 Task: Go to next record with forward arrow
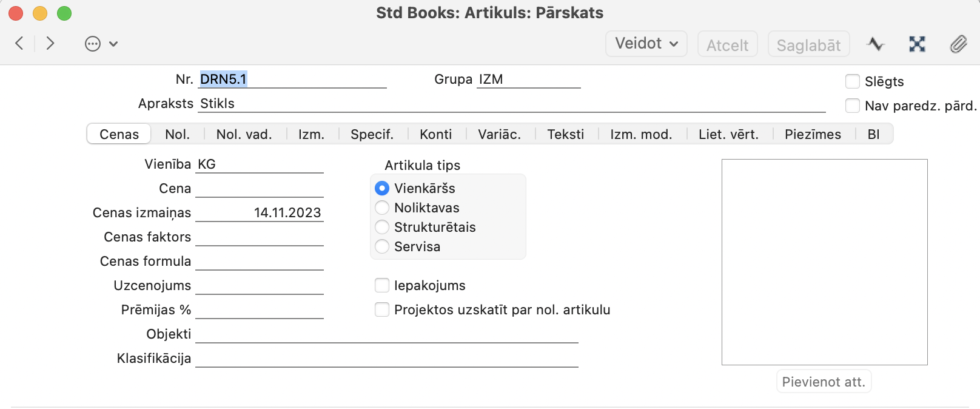pos(50,43)
